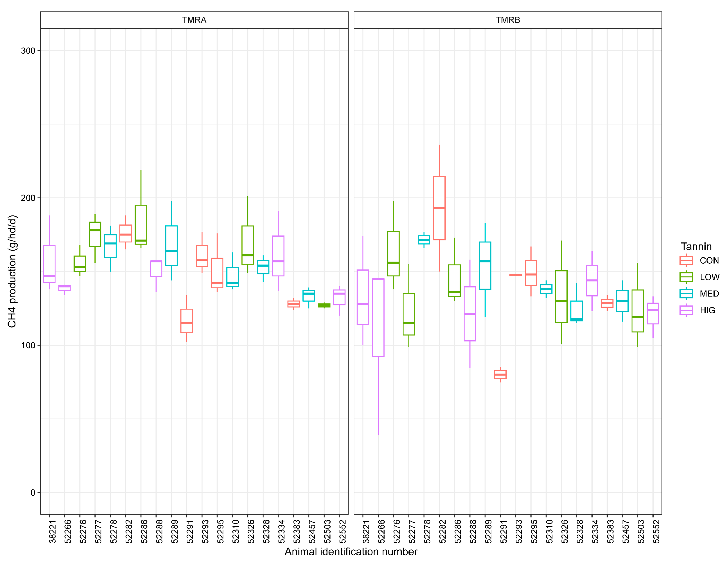728x563 pixels.
Task: Click the tall purple boxplot for 52266 in TMRB
Action: (x=378, y=317)
